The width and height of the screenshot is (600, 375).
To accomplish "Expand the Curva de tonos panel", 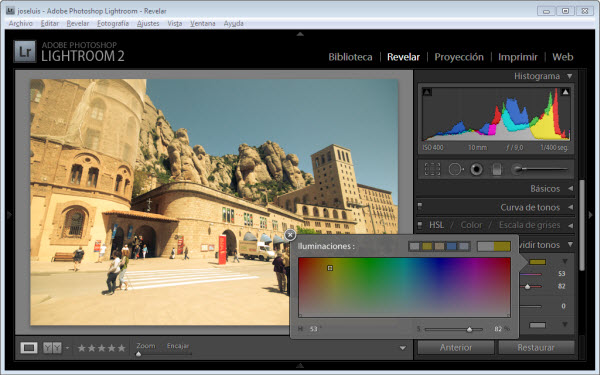I will (x=571, y=207).
